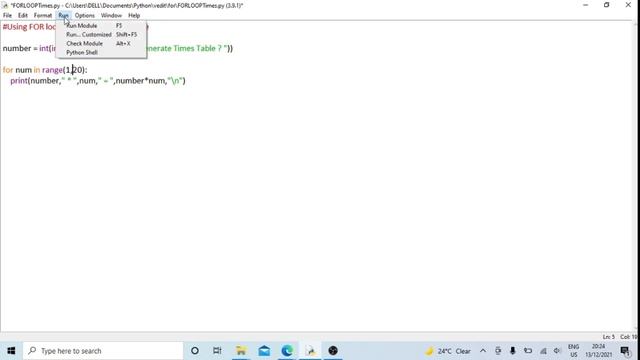Click the taskbar search box
The width and height of the screenshot is (640, 360).
(103, 351)
